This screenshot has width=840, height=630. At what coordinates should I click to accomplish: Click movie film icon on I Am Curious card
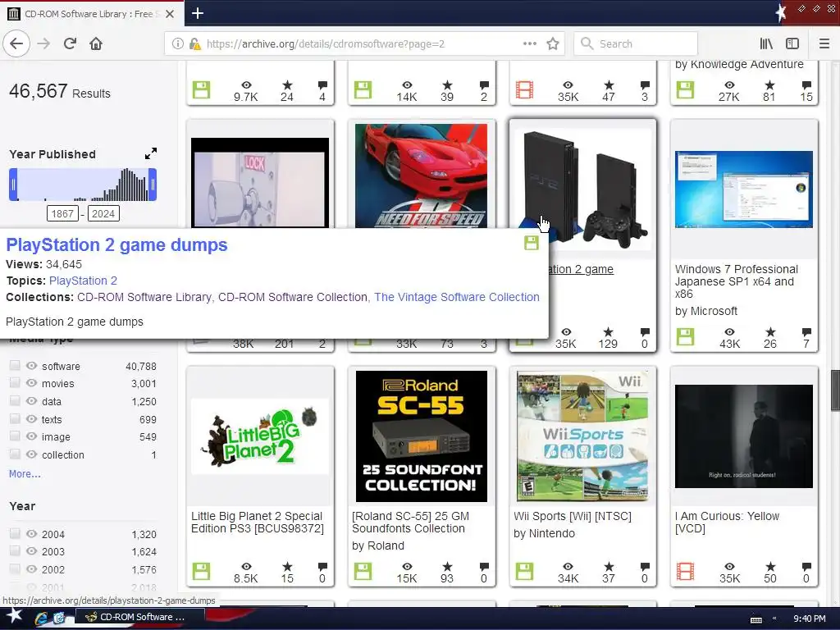(x=685, y=572)
